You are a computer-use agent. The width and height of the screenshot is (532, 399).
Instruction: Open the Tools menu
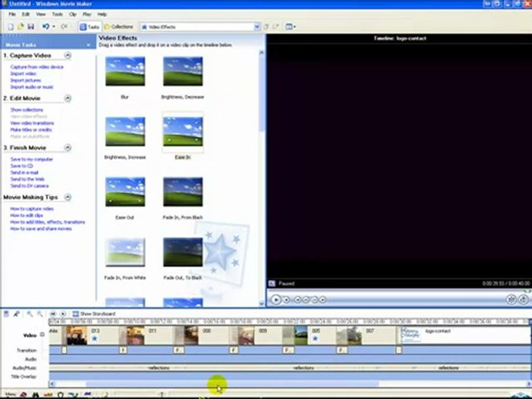(x=57, y=14)
